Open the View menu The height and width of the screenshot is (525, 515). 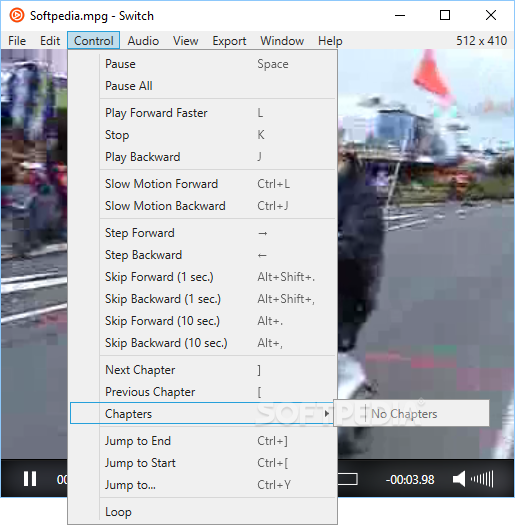coord(186,41)
